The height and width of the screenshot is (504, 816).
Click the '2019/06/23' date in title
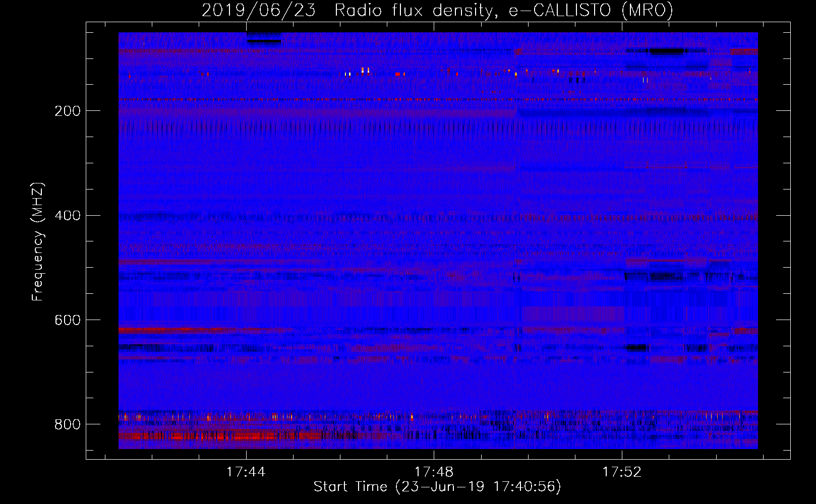(x=259, y=10)
